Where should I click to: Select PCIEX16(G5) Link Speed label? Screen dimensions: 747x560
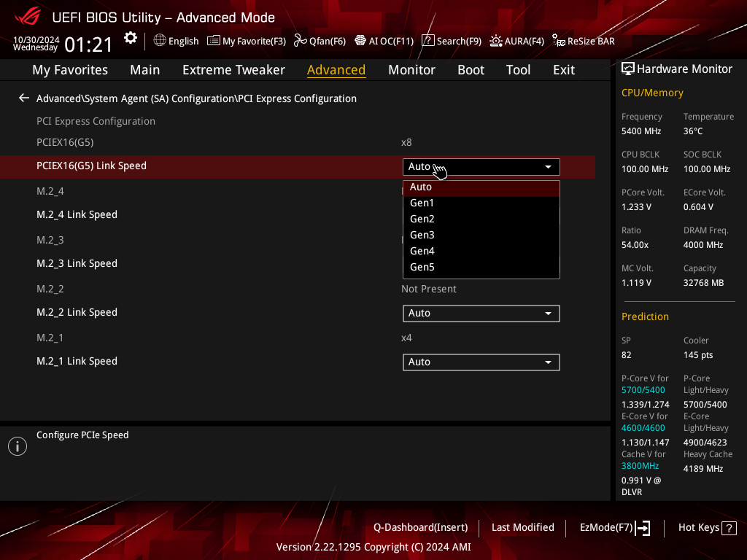[91, 166]
